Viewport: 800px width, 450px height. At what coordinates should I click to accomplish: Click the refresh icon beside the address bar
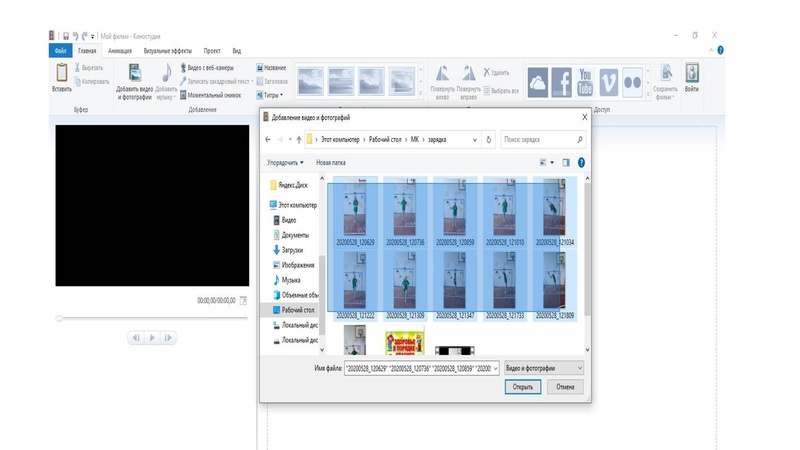(489, 140)
